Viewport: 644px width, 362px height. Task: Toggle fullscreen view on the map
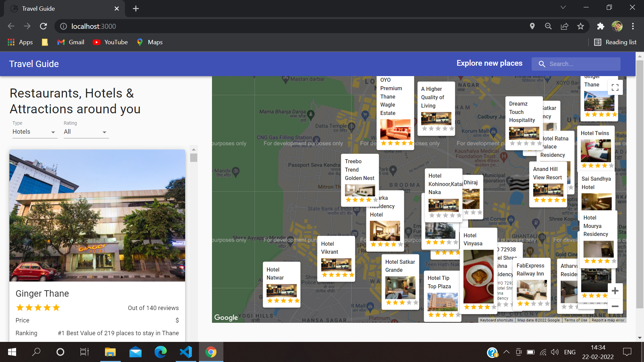point(615,87)
